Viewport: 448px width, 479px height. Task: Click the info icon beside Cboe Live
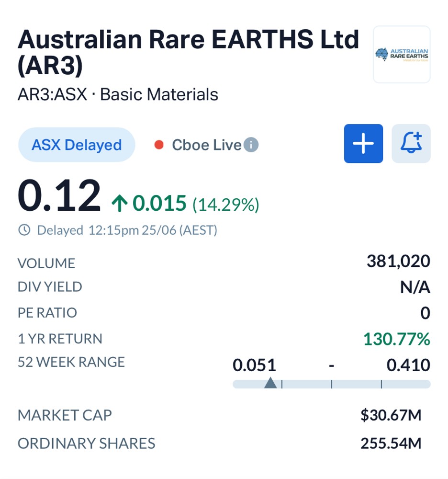click(251, 145)
